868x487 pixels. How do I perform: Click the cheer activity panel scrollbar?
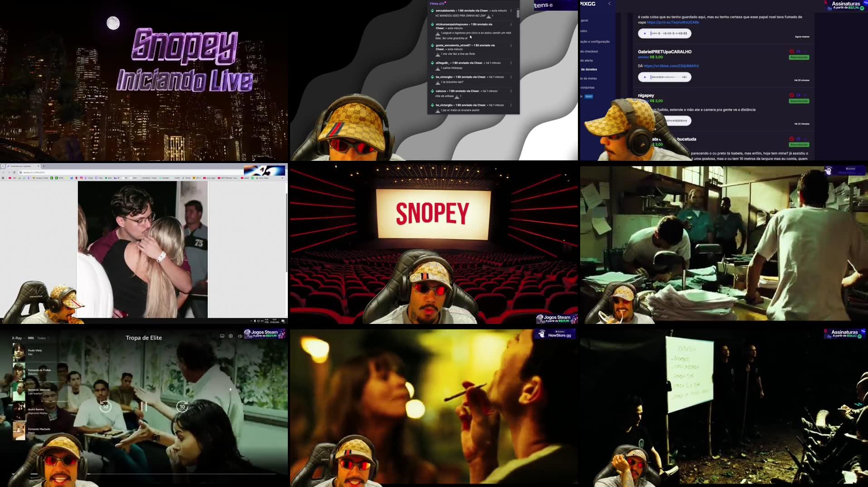tap(518, 14)
